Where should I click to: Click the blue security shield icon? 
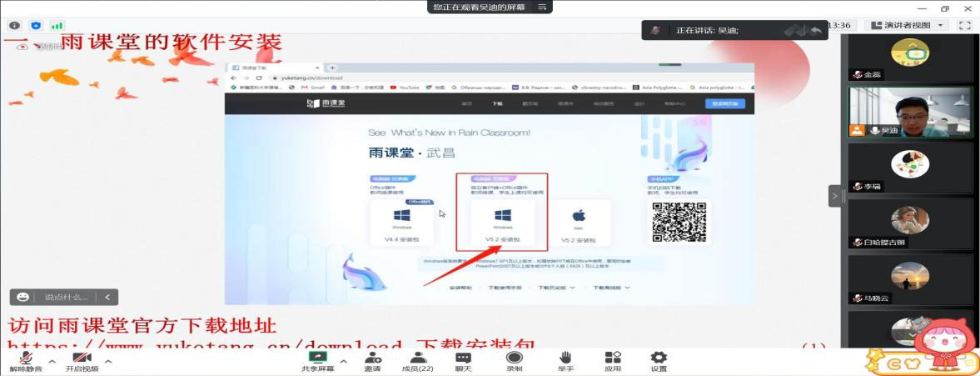pyautogui.click(x=36, y=26)
